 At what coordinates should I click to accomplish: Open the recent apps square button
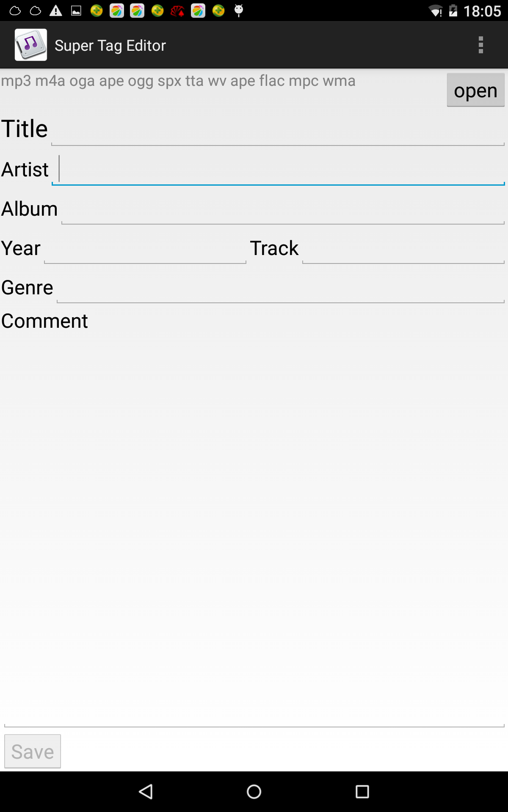[x=362, y=791]
